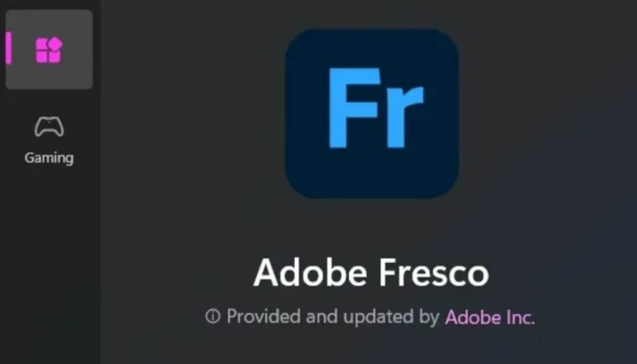Click the Gaming label text

click(x=49, y=158)
